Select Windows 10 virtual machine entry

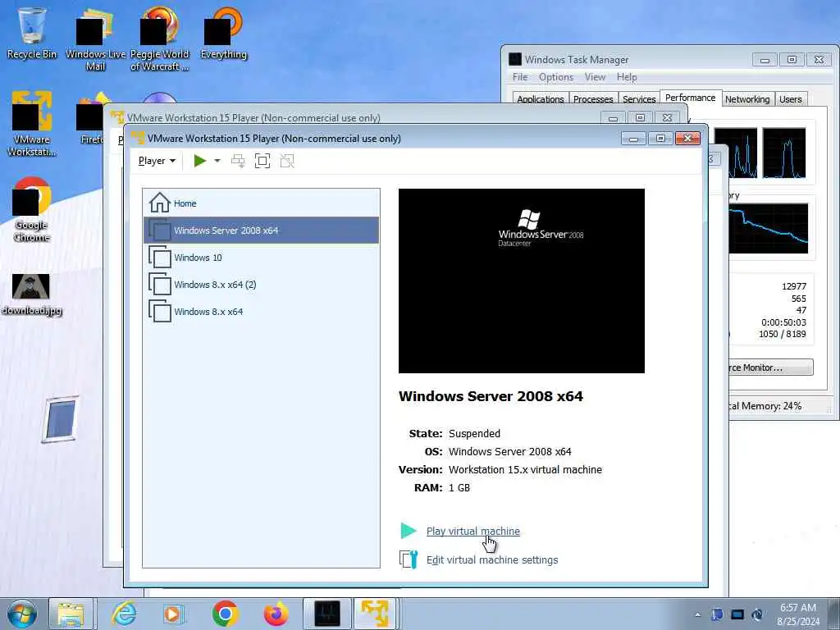pos(262,258)
